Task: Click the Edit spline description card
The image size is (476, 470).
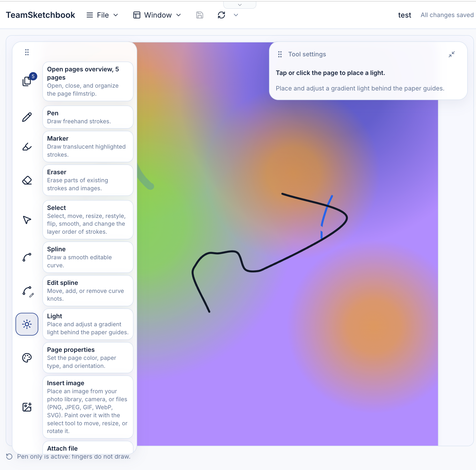Action: pos(88,291)
